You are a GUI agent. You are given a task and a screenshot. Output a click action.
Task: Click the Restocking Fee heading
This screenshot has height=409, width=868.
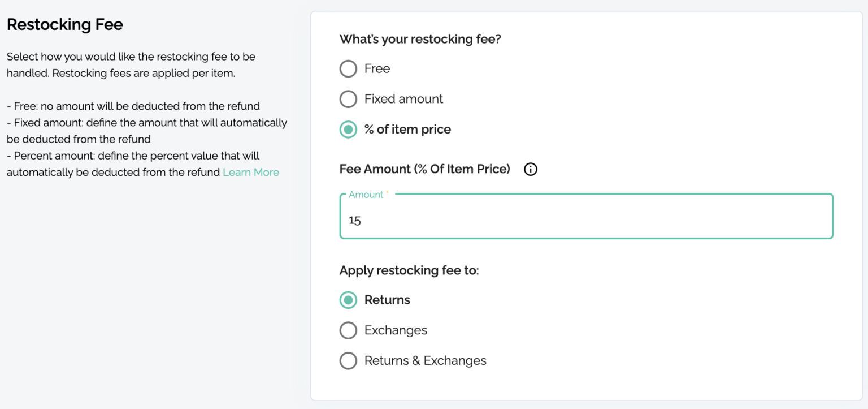coord(64,24)
